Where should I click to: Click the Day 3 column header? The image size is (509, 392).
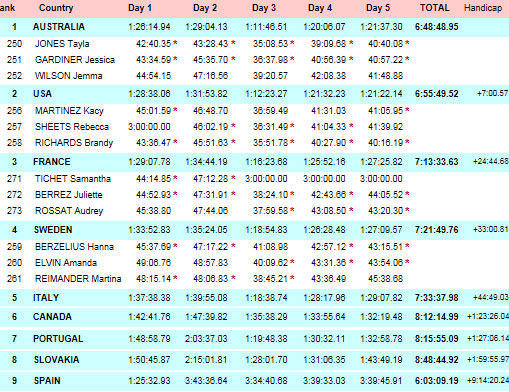[264, 8]
